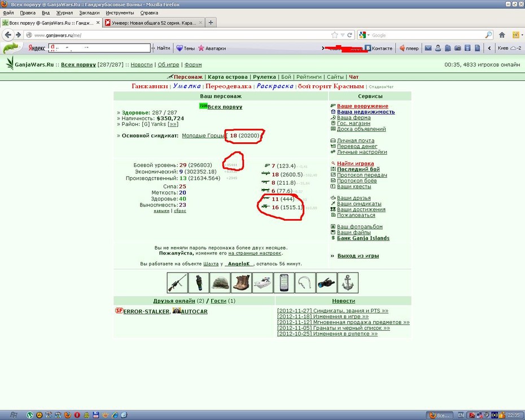This screenshot has height=420, width=525.
Task: Open the Yandex mail envelope icon
Action: point(428,48)
